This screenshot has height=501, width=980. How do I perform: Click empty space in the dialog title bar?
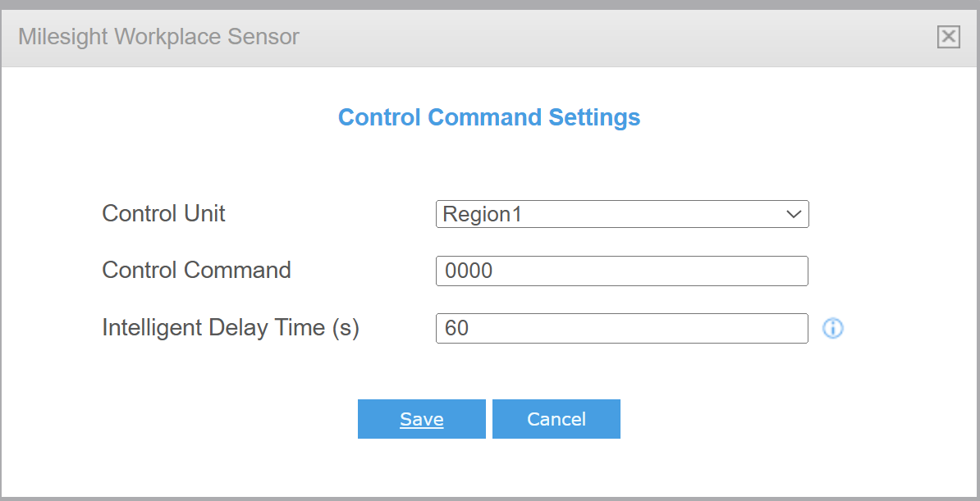[616, 36]
